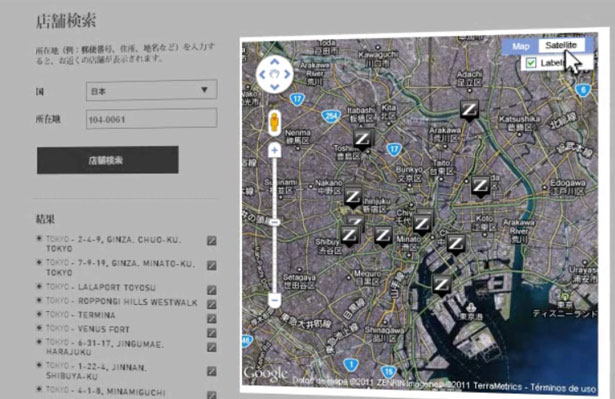Pan the map left with the arrow
This screenshot has width=615, height=399.
tap(262, 74)
